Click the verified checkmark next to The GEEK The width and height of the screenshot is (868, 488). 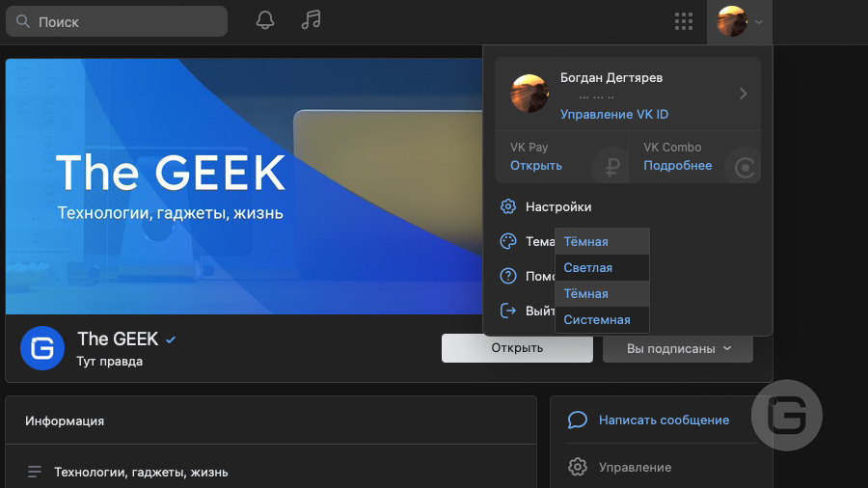(171, 339)
